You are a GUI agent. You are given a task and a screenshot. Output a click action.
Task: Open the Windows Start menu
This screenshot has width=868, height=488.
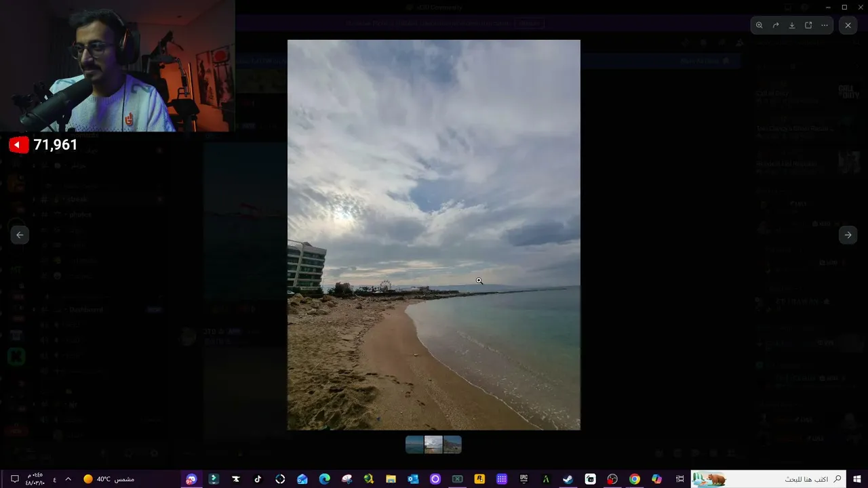[857, 479]
